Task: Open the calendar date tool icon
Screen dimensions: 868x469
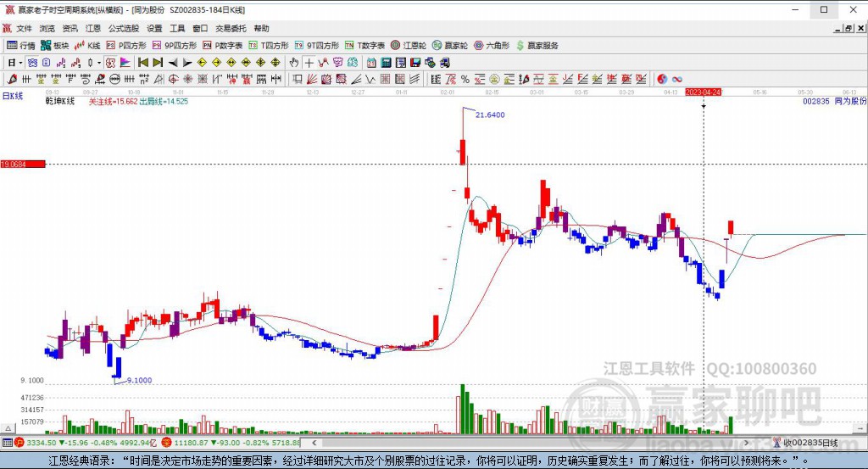Action: coord(371,63)
